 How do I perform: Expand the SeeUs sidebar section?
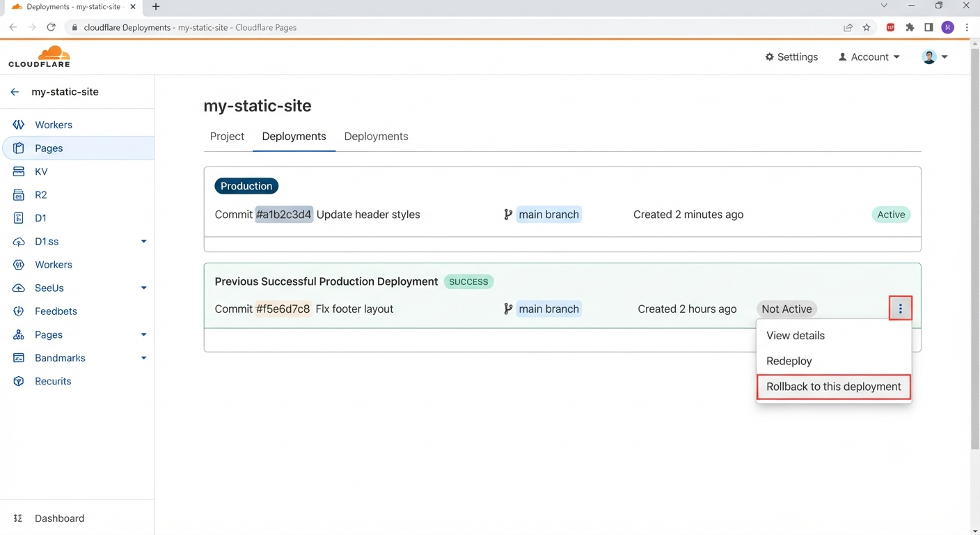click(x=144, y=288)
